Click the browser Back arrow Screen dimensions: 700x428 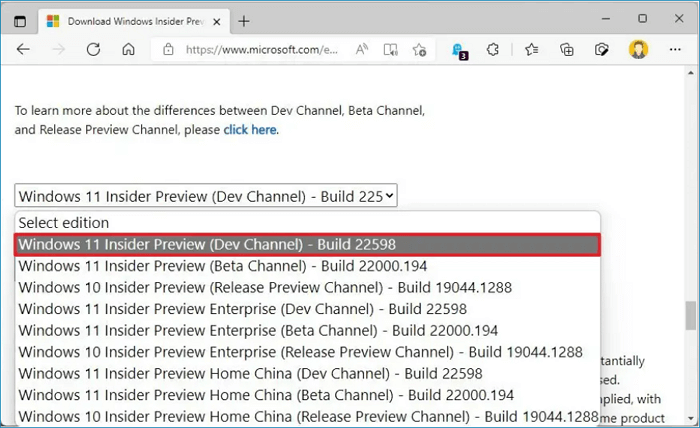23,49
